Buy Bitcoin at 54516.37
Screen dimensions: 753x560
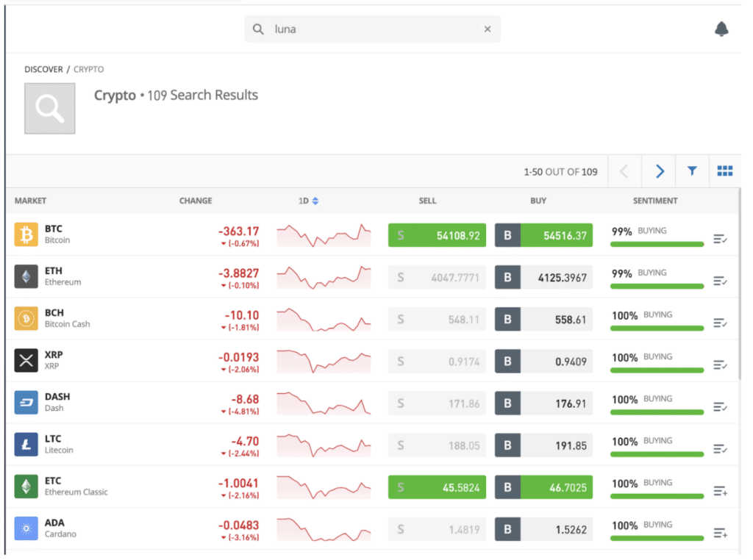(x=543, y=235)
